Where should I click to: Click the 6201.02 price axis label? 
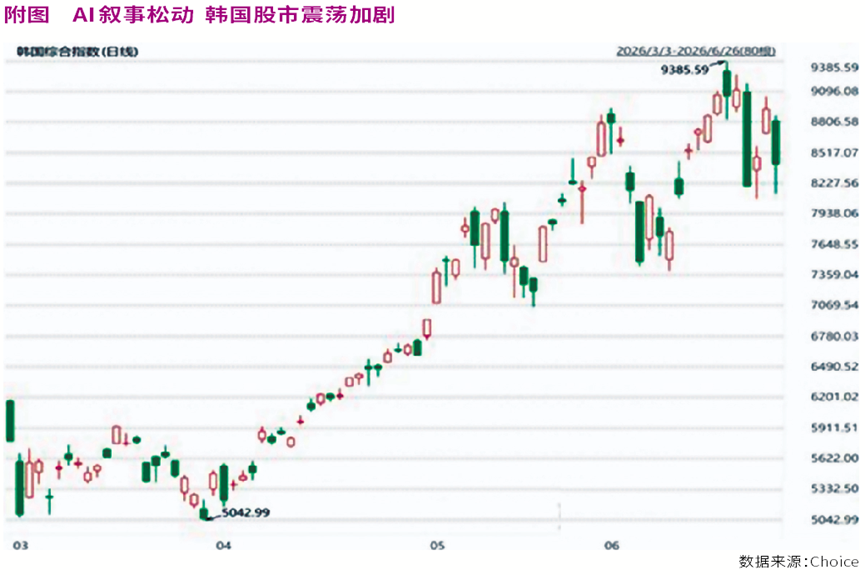point(834,396)
